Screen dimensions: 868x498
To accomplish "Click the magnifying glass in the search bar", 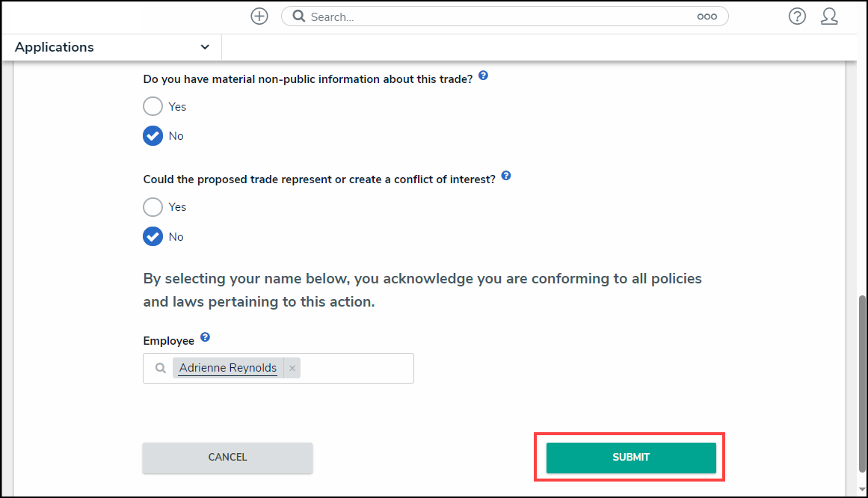I will (299, 16).
